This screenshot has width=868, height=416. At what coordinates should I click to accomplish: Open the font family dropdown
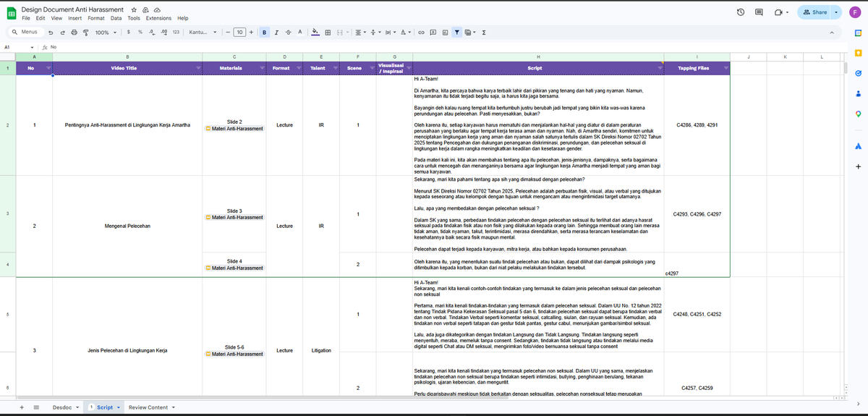click(x=202, y=32)
